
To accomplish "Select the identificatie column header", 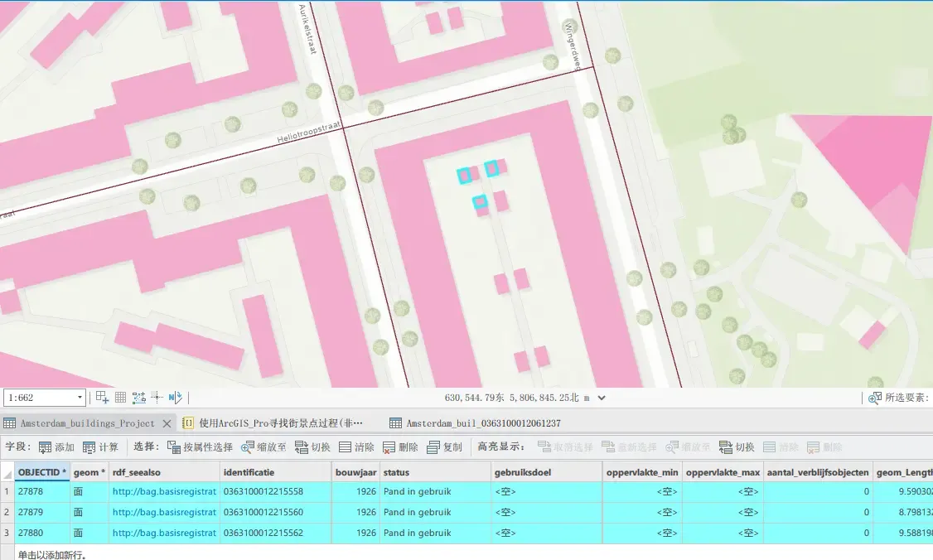I will coord(275,472).
